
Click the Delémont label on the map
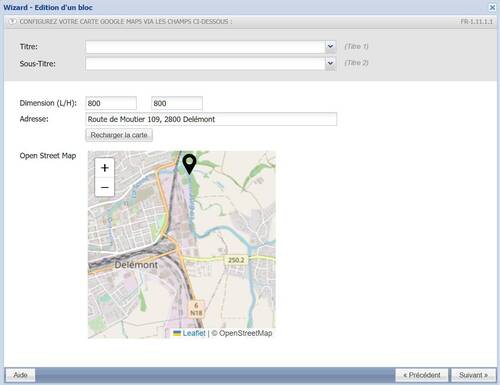136,265
